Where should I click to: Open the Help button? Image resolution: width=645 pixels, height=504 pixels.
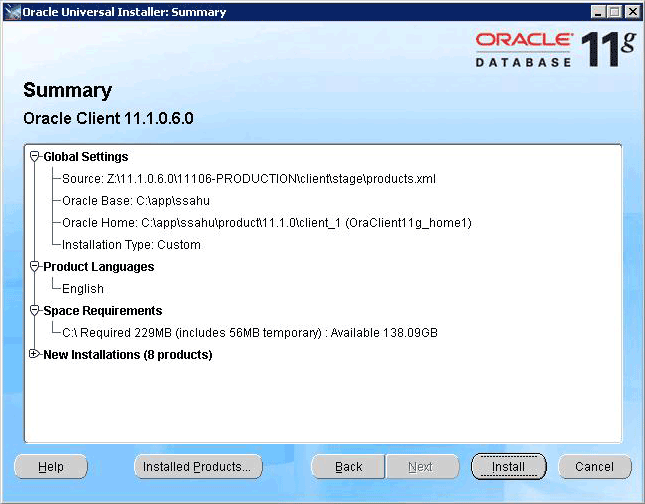pos(51,467)
